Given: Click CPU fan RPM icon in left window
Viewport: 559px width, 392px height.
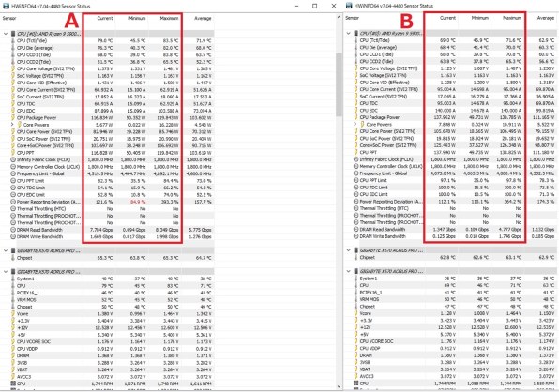Looking at the screenshot, I should 13,384.
